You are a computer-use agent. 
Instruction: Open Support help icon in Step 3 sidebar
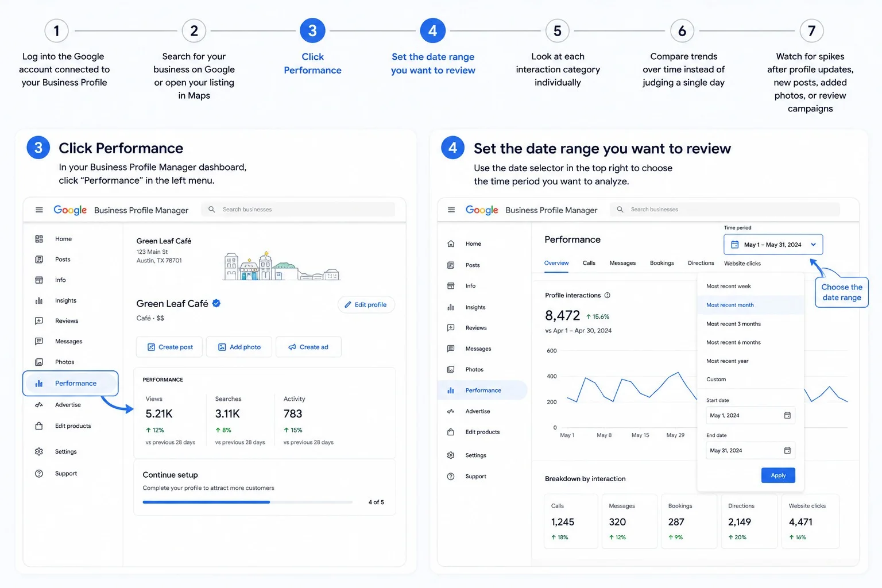coord(39,474)
